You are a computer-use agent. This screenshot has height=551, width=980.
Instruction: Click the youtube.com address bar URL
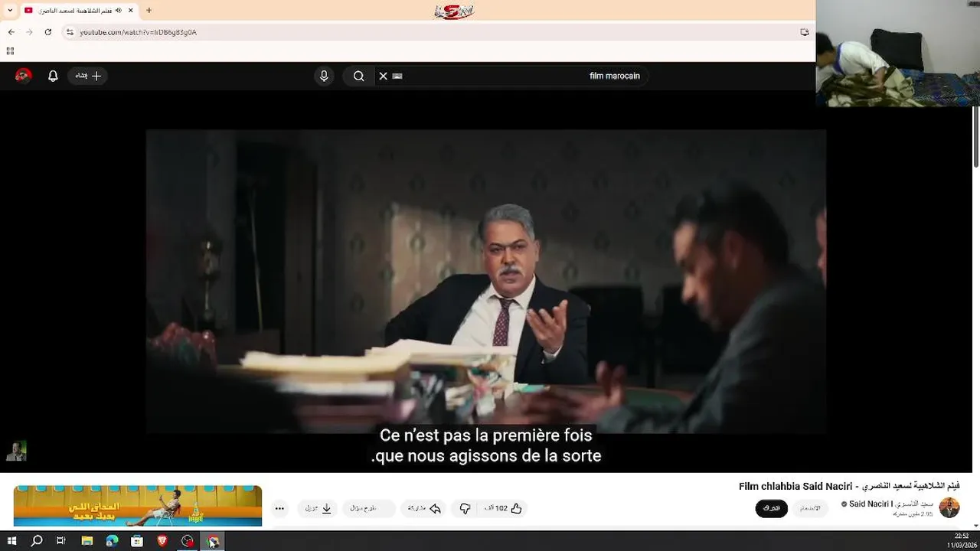point(138,32)
